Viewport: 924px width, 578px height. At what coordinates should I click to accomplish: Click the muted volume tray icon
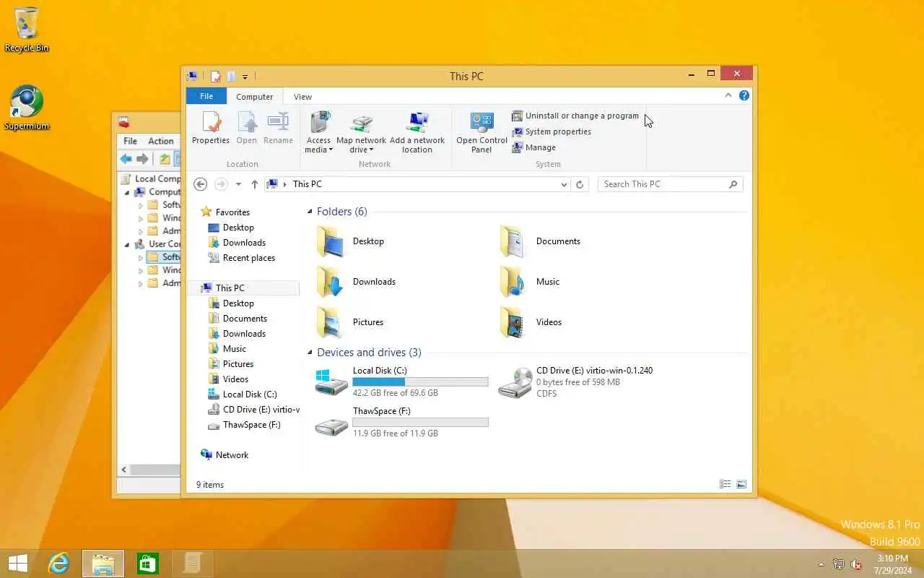click(x=856, y=564)
